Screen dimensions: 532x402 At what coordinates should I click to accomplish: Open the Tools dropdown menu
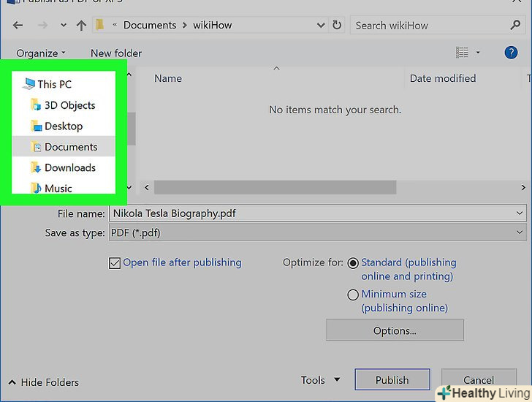coord(321,380)
